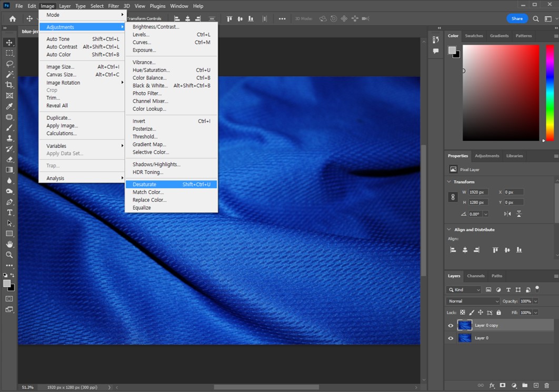The width and height of the screenshot is (559, 392).
Task: Collapse Align and Distribute section
Action: coord(449,229)
